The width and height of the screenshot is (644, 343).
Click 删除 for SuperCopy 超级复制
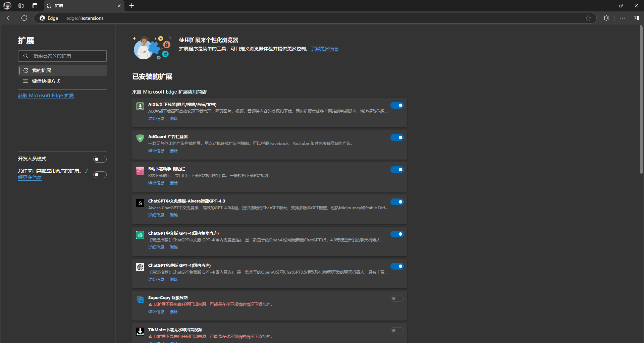tap(174, 312)
